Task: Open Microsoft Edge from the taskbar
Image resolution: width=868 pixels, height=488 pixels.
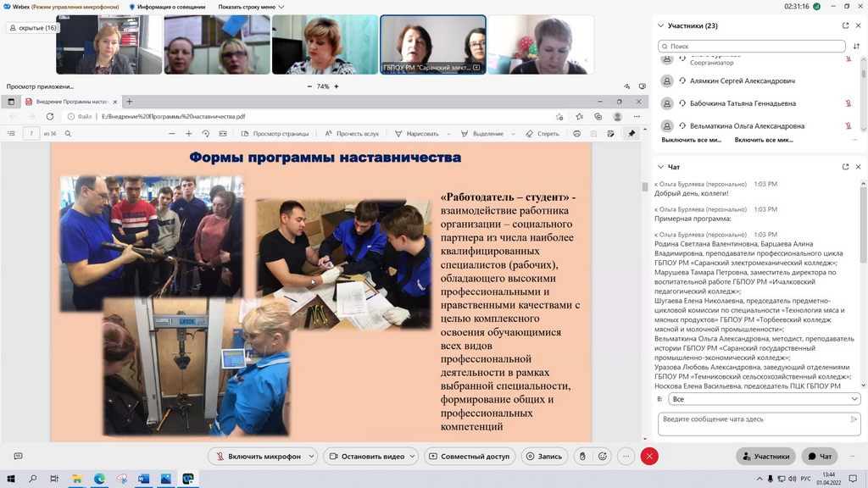Action: 100,479
